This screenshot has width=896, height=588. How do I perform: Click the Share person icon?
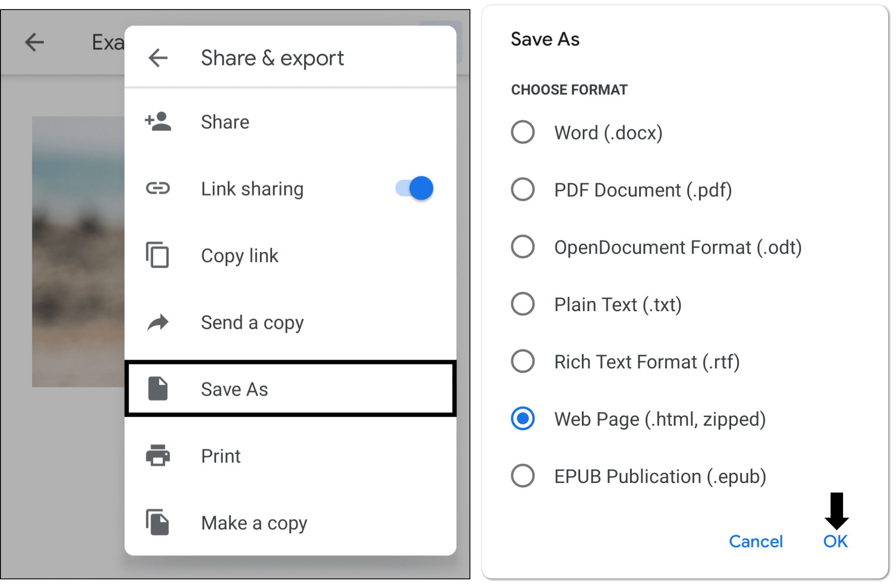[157, 122]
